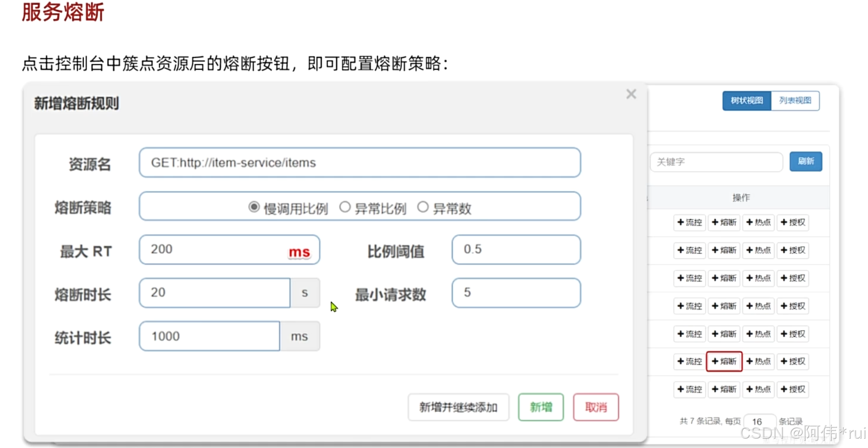Close the 新增熔断规则 dialog with X
The height and width of the screenshot is (448, 868).
(631, 94)
